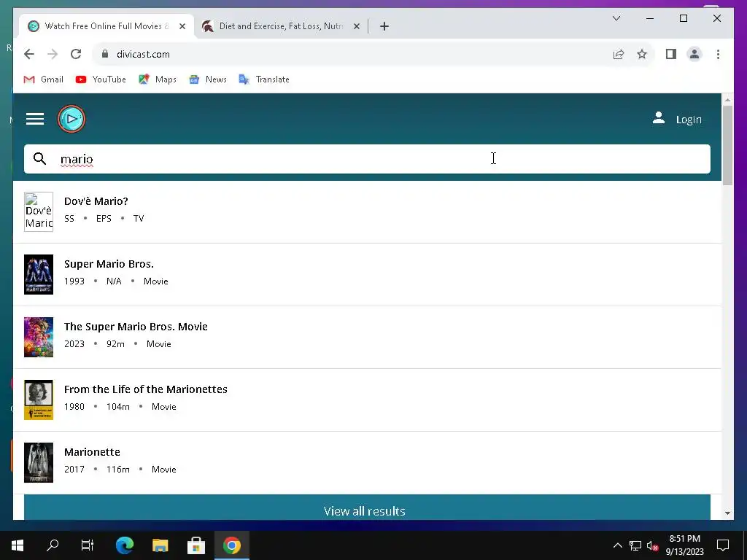
Task: Reload the divicast.com page
Action: tap(76, 54)
